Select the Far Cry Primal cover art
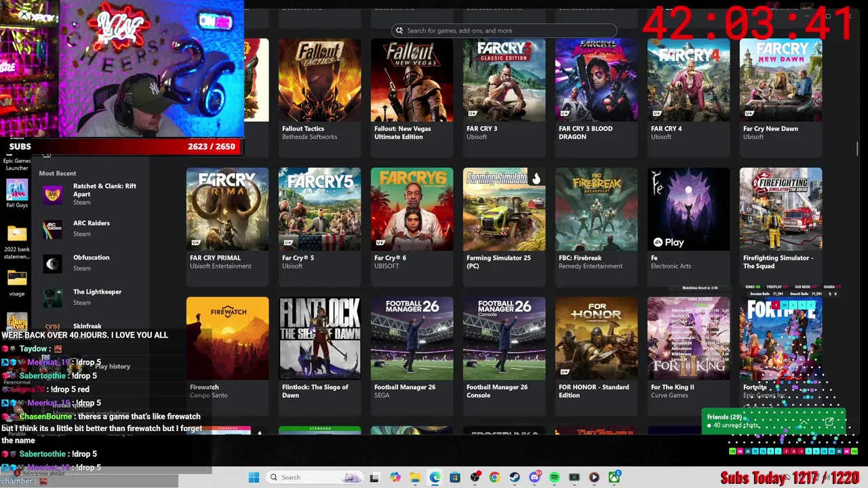 click(227, 209)
